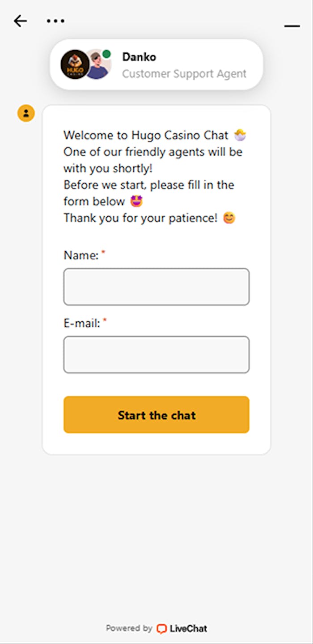Click the green online status dot
This screenshot has width=313, height=644.
[106, 54]
